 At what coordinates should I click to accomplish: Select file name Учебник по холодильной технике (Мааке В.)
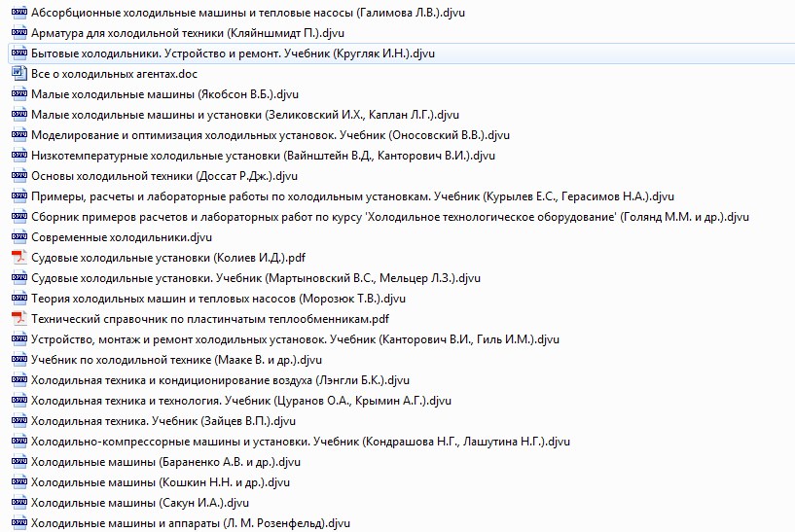[176, 360]
